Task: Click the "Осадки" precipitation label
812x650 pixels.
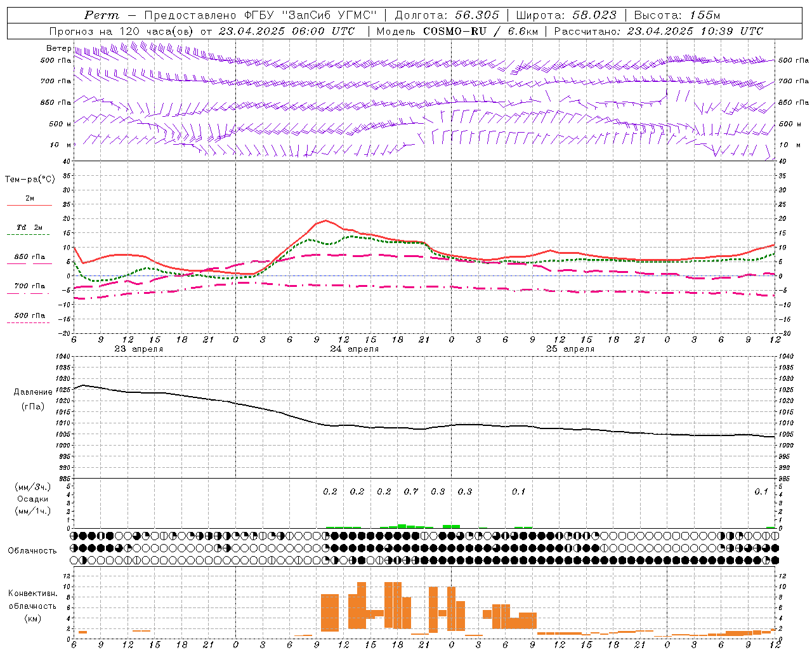Action: 33,499
